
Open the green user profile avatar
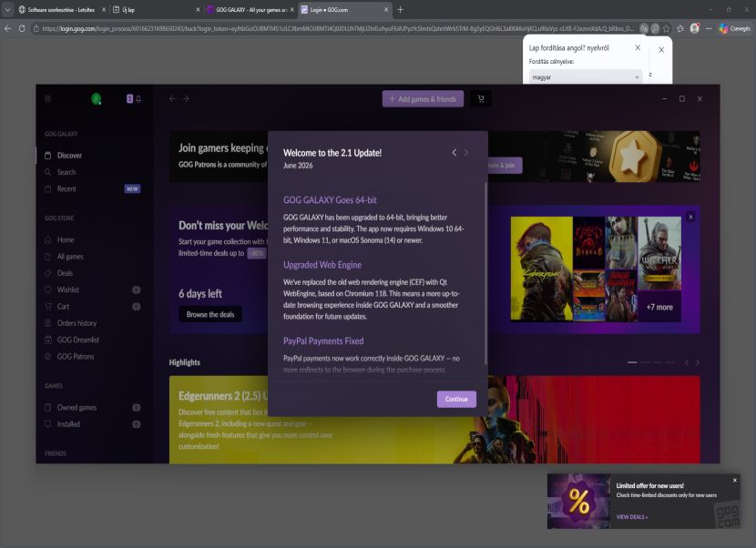97,99
